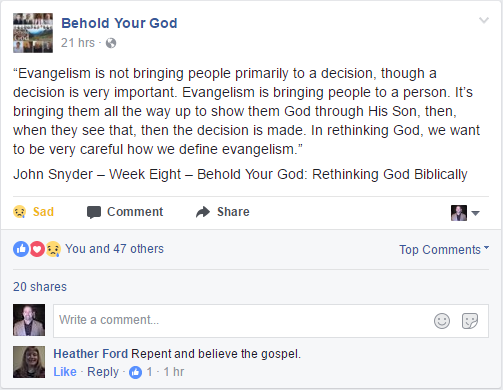Click the like count icon on Heather's comment

pos(135,372)
